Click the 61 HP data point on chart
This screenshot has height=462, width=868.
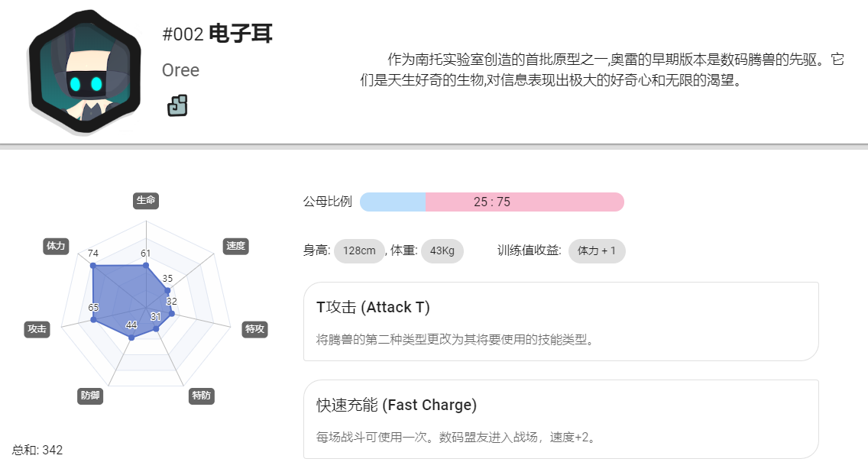tap(146, 266)
